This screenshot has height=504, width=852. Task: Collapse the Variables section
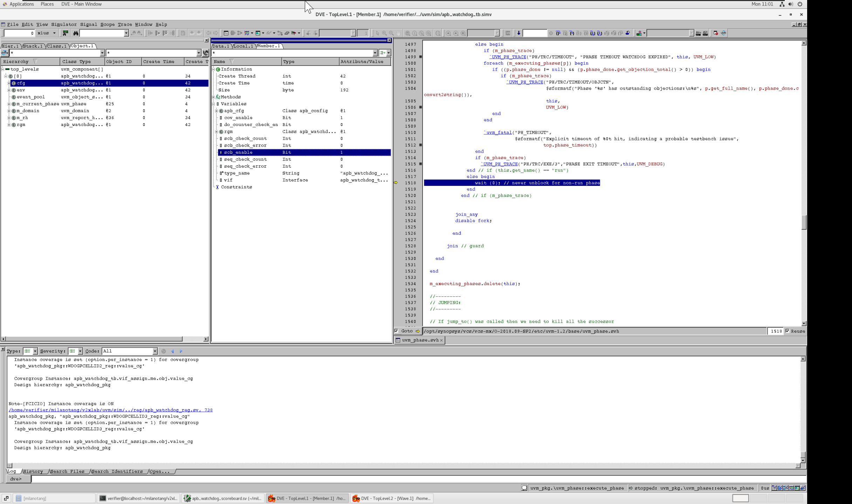coord(213,104)
